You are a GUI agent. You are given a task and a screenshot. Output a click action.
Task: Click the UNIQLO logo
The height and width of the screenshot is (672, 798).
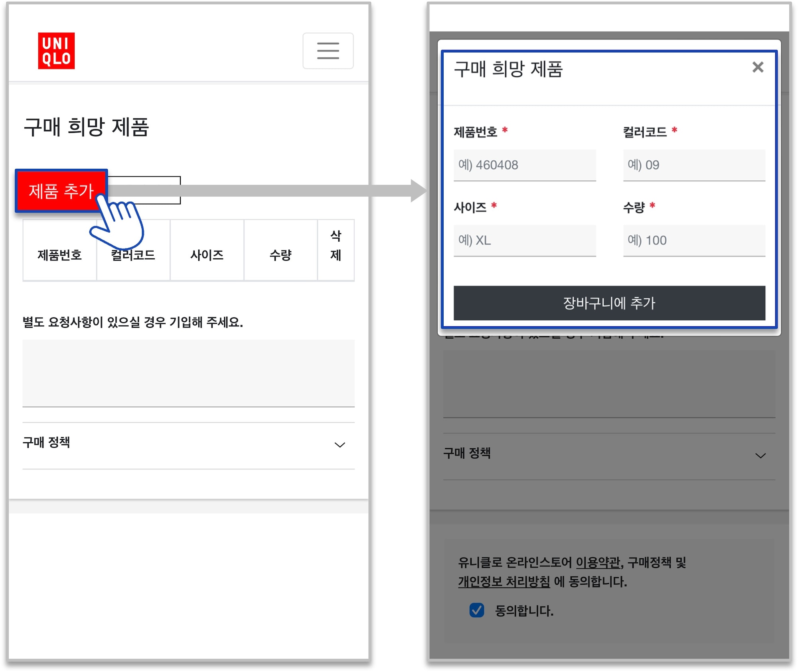coord(56,51)
